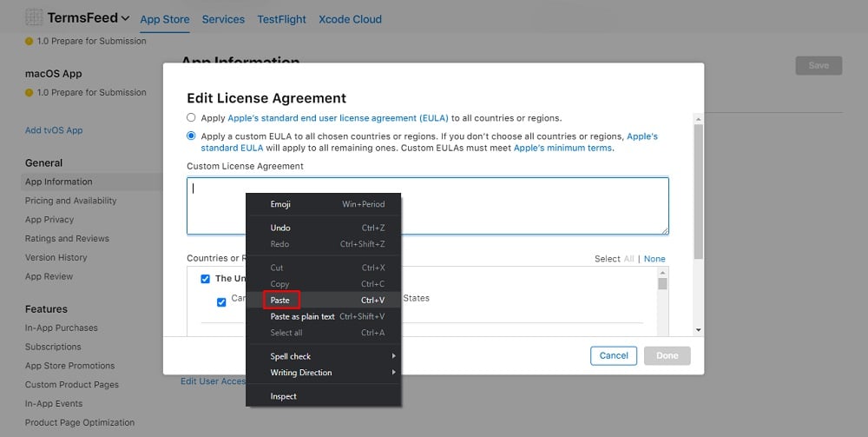Open App Store Promotions in sidebar

click(69, 365)
